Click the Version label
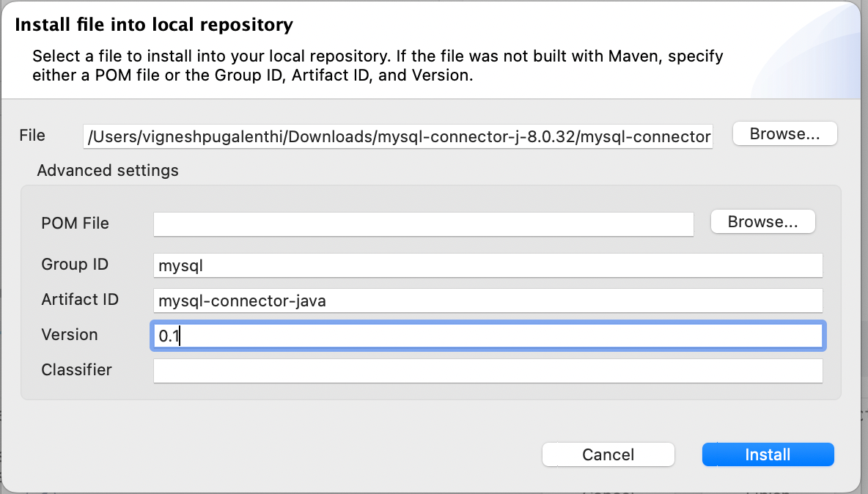Image resolution: width=868 pixels, height=494 pixels. pyautogui.click(x=70, y=335)
